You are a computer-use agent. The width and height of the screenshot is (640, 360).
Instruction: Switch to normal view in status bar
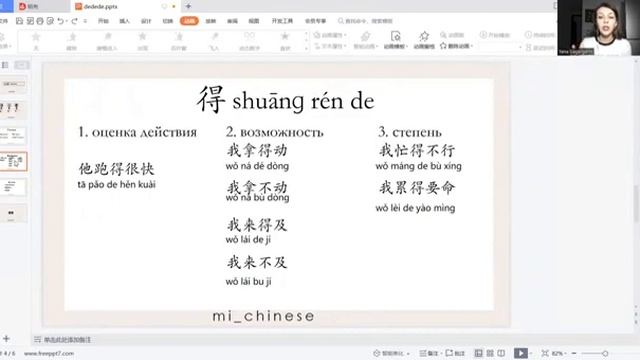(x=478, y=353)
